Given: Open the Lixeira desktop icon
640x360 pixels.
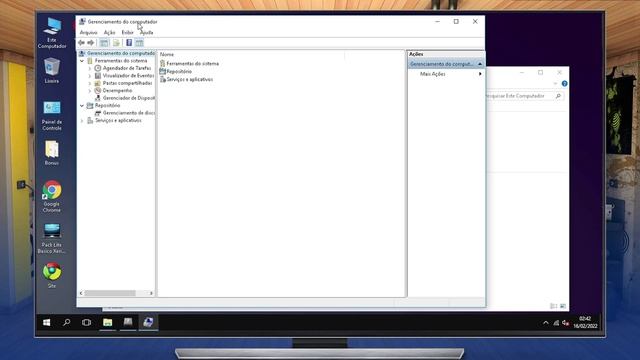Looking at the screenshot, I should click(x=52, y=71).
